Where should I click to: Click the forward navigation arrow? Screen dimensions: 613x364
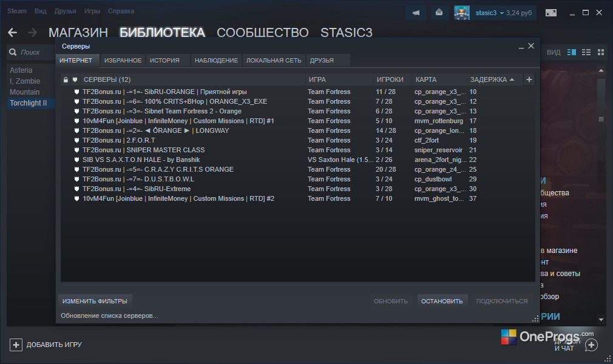pos(32,32)
